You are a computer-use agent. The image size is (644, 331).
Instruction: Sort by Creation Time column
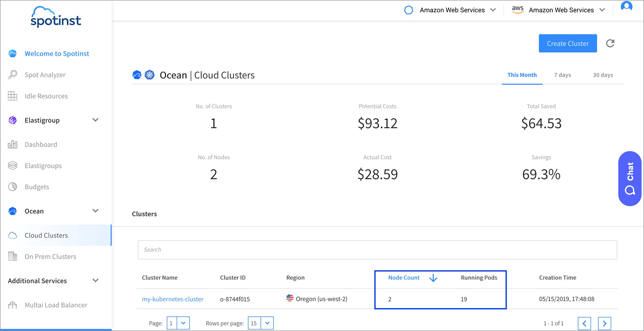(558, 278)
